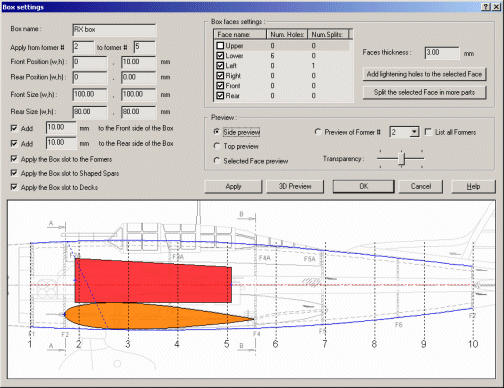This screenshot has height=388, width=504.
Task: Click the Faces thickness input field
Action: 442,53
